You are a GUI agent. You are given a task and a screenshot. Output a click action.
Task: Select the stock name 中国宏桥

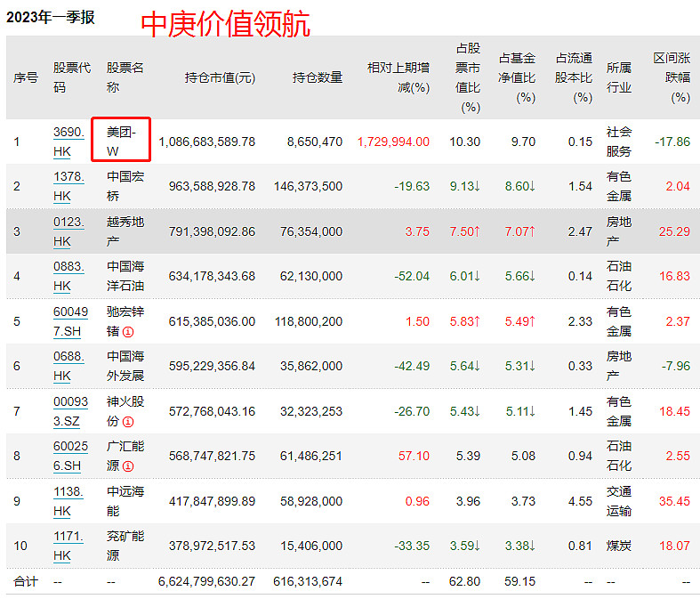(125, 186)
